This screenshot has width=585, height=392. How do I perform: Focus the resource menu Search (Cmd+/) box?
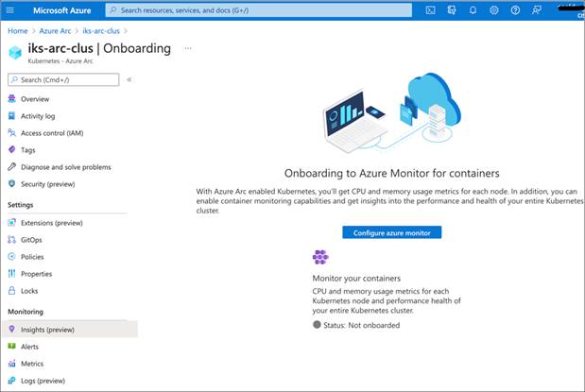[x=63, y=79]
